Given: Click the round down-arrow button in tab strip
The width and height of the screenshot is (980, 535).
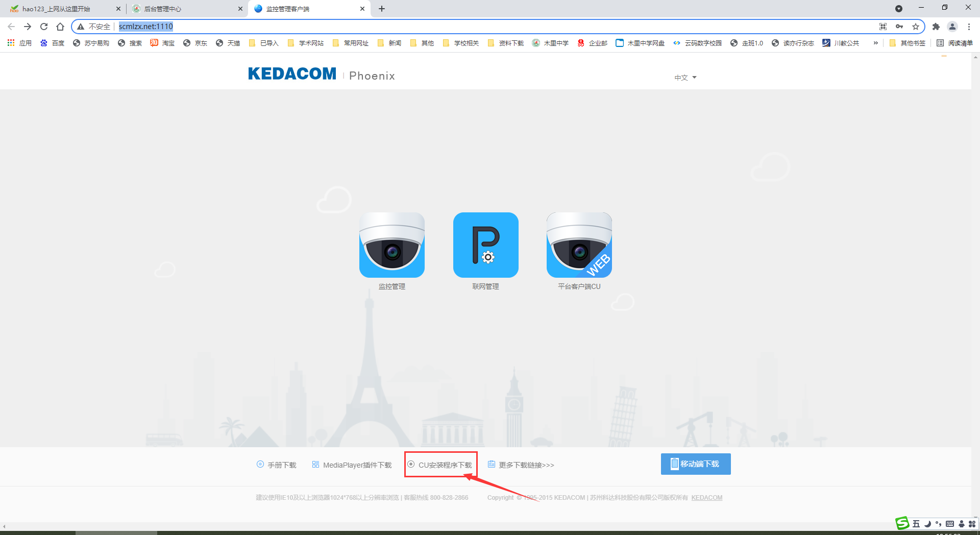Looking at the screenshot, I should click(899, 9).
